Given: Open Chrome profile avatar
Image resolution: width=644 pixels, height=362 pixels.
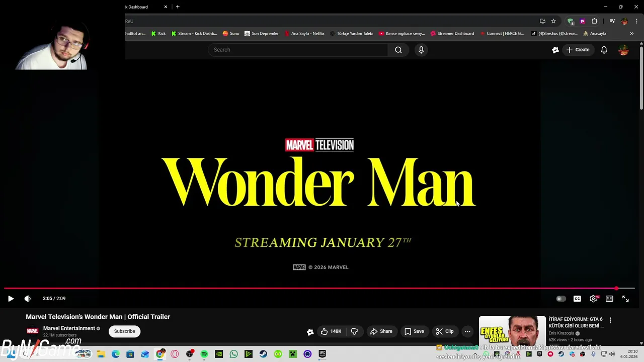Looking at the screenshot, I should click(x=624, y=21).
